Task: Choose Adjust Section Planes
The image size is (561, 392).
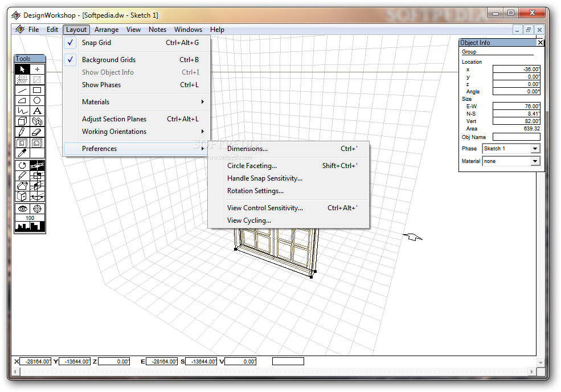Action: 137,119
